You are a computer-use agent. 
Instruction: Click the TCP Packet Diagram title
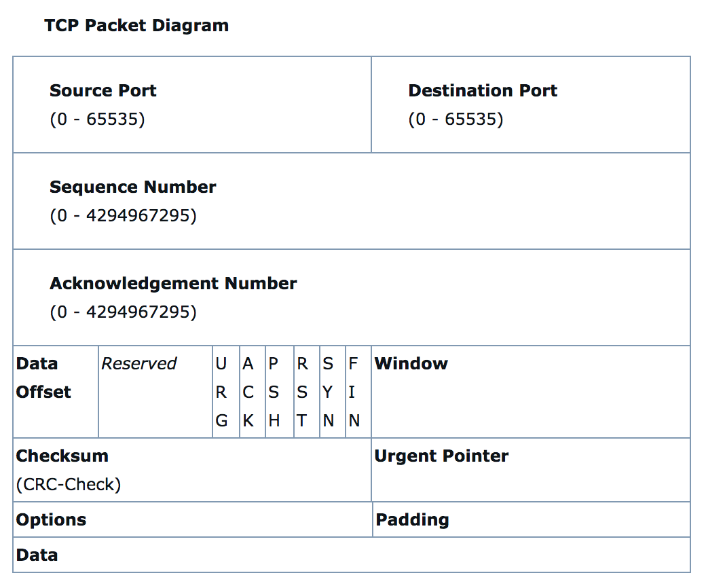tap(136, 26)
